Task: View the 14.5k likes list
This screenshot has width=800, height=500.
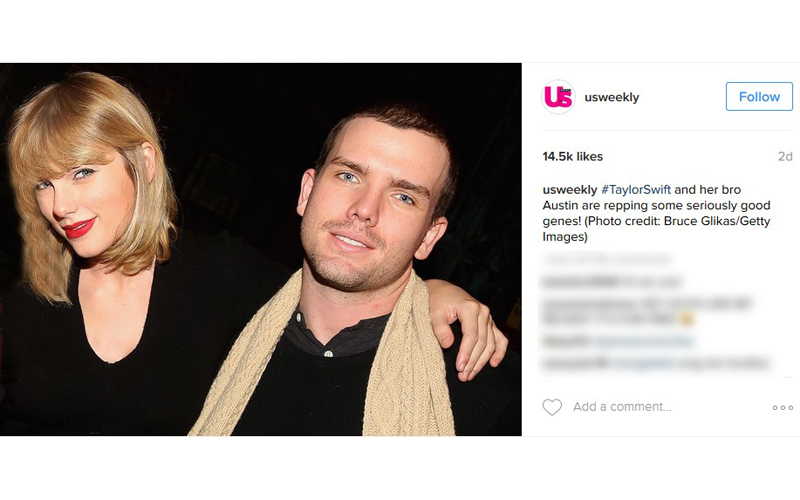Action: pos(572,157)
